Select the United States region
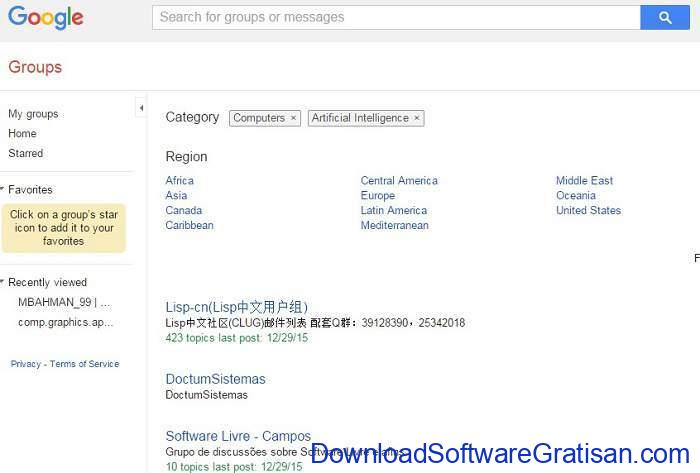The width and height of the screenshot is (700, 473). [588, 210]
